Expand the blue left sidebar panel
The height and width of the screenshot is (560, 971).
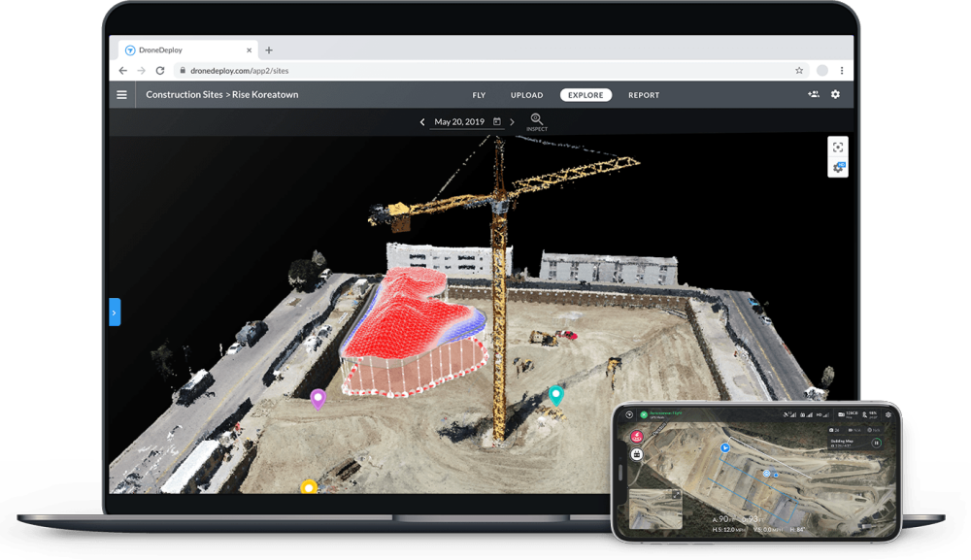point(115,313)
